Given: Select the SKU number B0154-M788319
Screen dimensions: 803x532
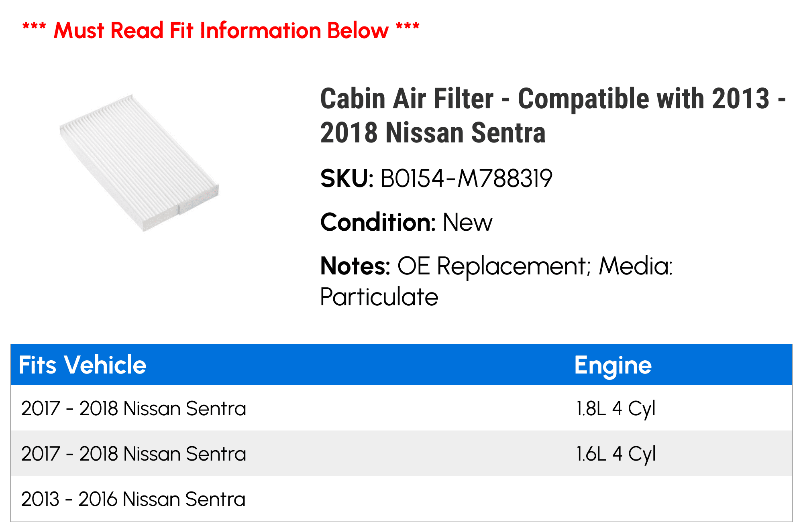Looking at the screenshot, I should point(466,179).
